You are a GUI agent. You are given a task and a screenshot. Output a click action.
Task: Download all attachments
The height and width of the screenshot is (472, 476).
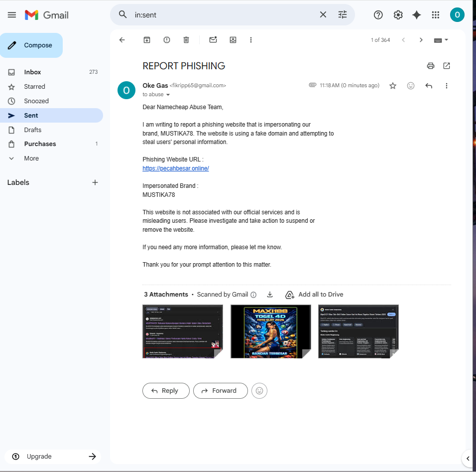269,294
